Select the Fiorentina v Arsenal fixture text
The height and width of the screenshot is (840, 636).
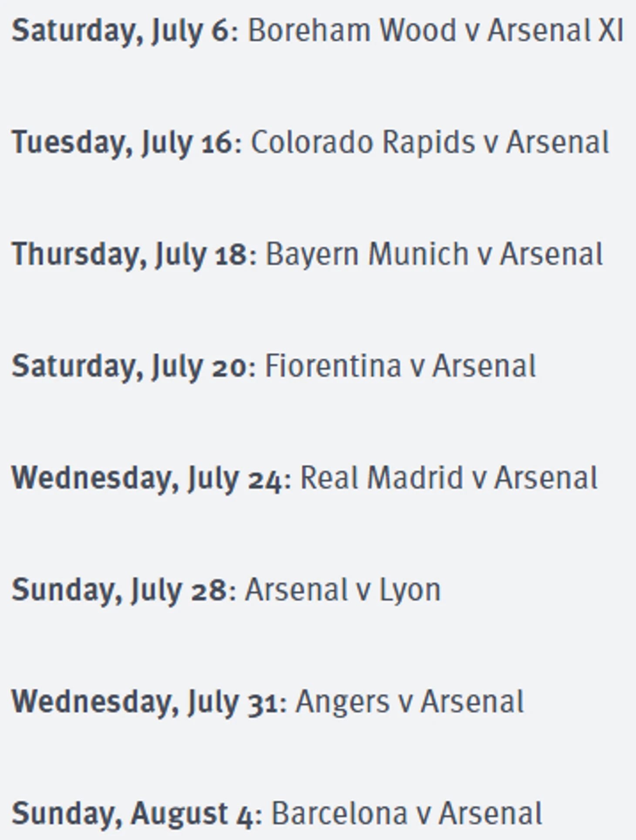(400, 366)
